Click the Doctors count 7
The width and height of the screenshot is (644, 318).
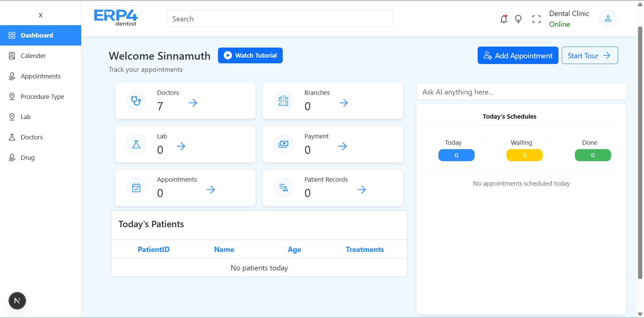tap(160, 106)
